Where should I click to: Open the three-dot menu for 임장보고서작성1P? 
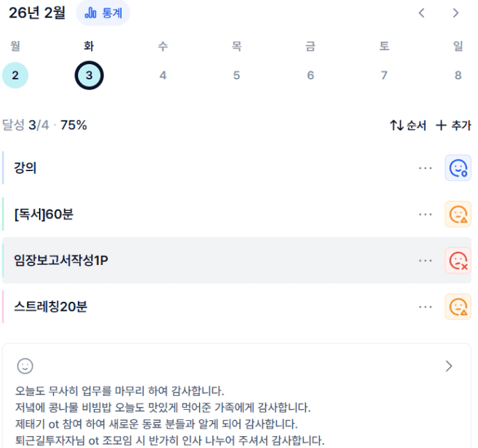pyautogui.click(x=425, y=260)
